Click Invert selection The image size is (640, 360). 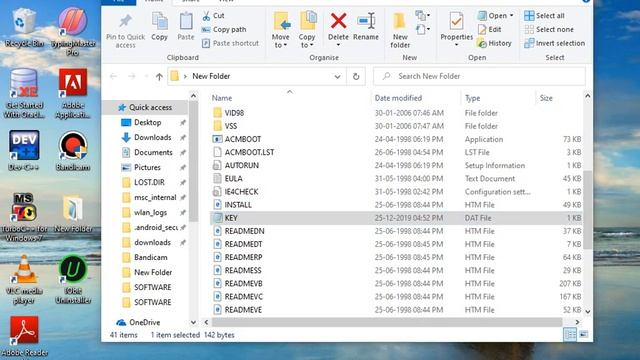tap(555, 43)
